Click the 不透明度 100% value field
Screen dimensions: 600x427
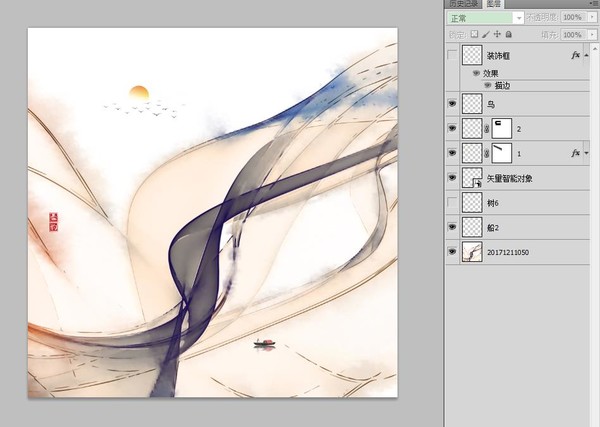(573, 17)
